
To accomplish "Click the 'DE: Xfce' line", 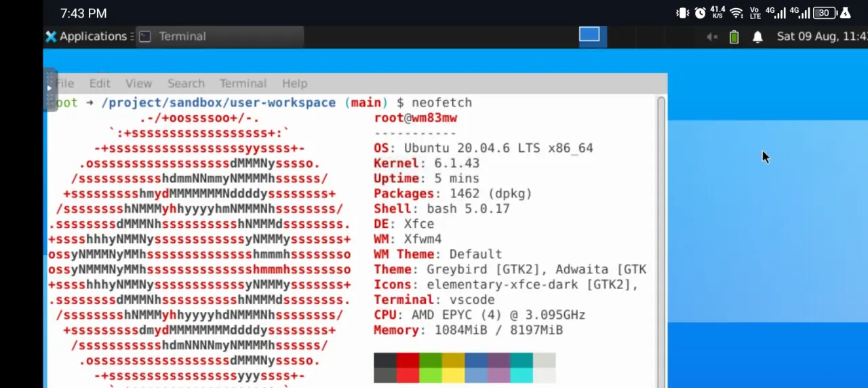I will [404, 224].
